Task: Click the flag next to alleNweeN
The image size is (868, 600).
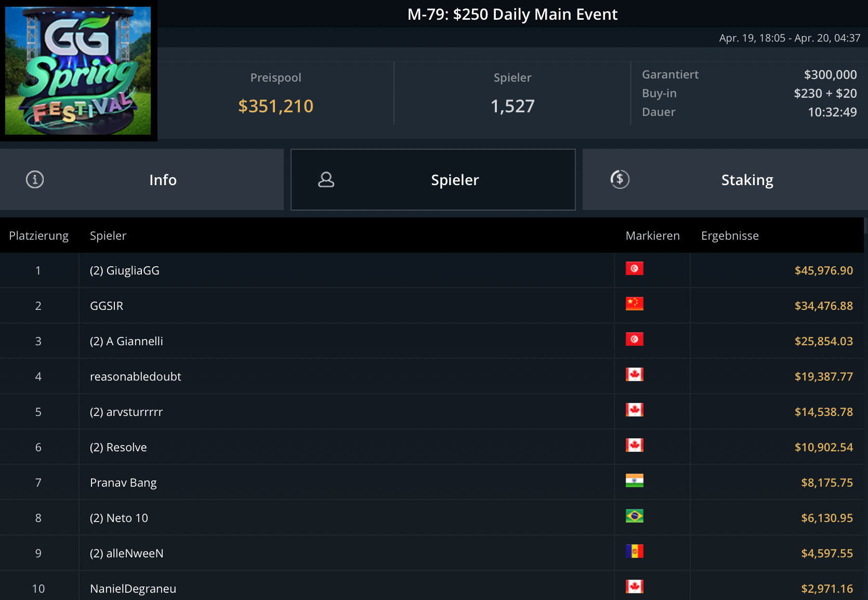Action: coord(634,552)
